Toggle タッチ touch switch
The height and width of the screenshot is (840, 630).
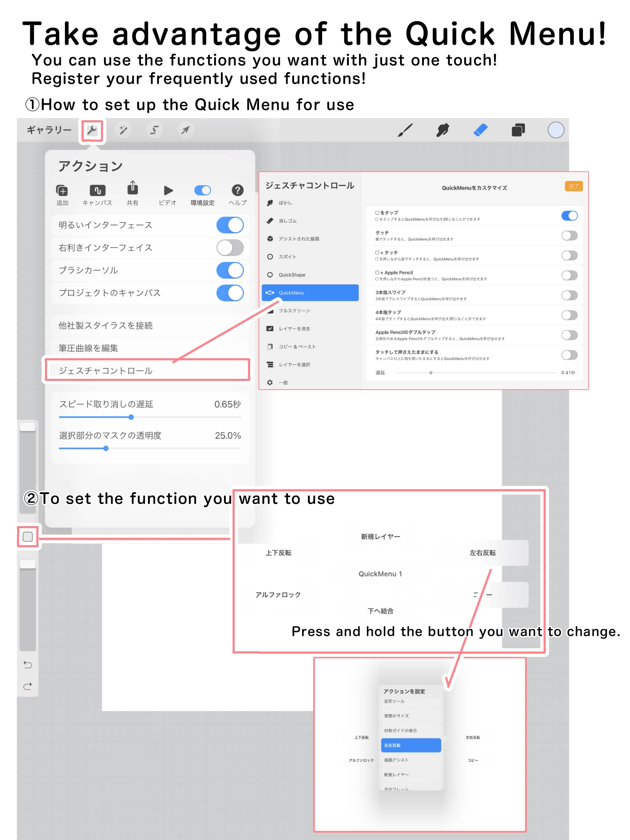[x=569, y=236]
